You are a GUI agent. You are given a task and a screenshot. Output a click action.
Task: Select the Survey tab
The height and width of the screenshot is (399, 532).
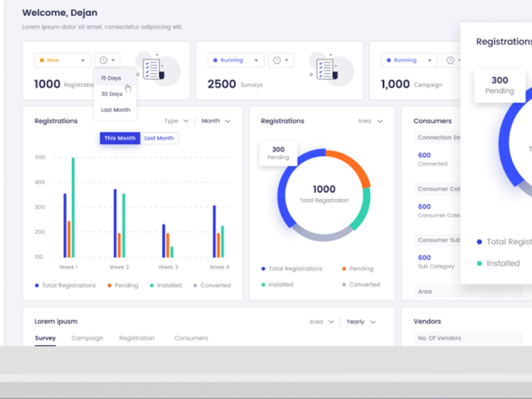(45, 338)
